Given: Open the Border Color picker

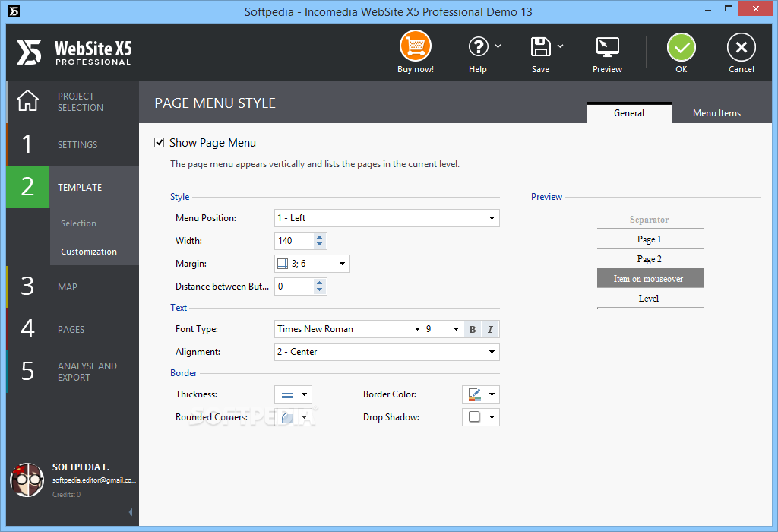Looking at the screenshot, I should click(x=474, y=394).
